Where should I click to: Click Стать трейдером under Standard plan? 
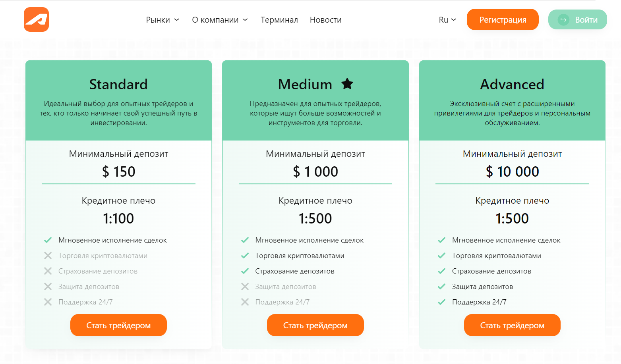click(x=118, y=325)
